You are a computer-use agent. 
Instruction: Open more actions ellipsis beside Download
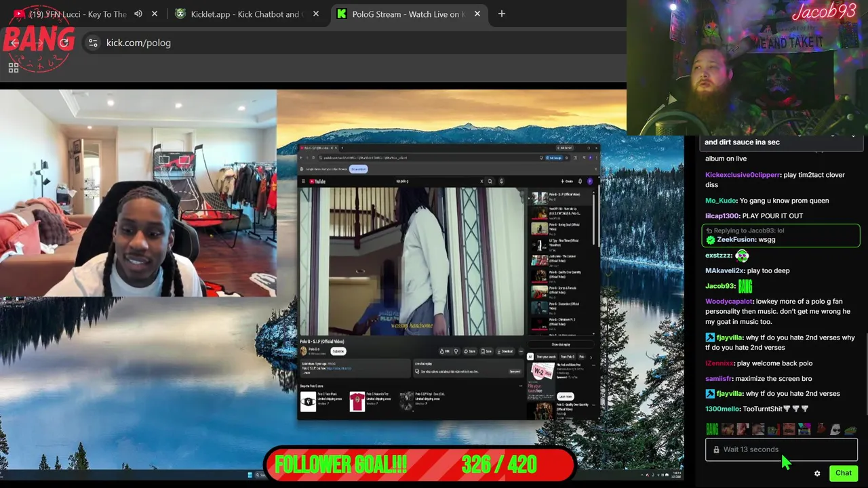pyautogui.click(x=521, y=351)
